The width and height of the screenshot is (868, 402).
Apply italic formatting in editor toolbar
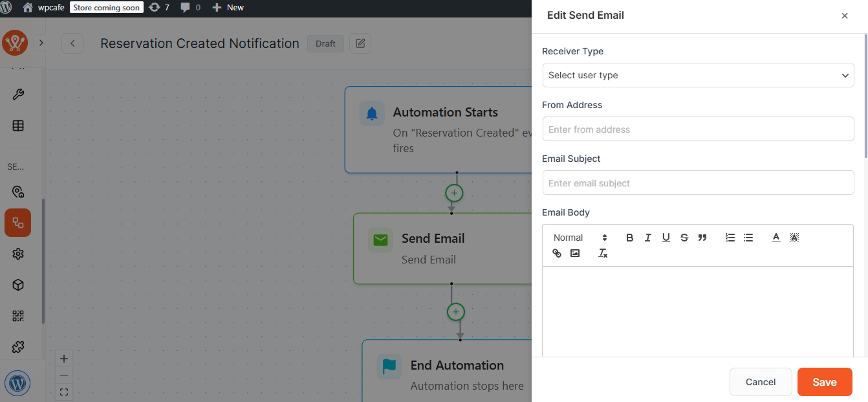point(647,238)
